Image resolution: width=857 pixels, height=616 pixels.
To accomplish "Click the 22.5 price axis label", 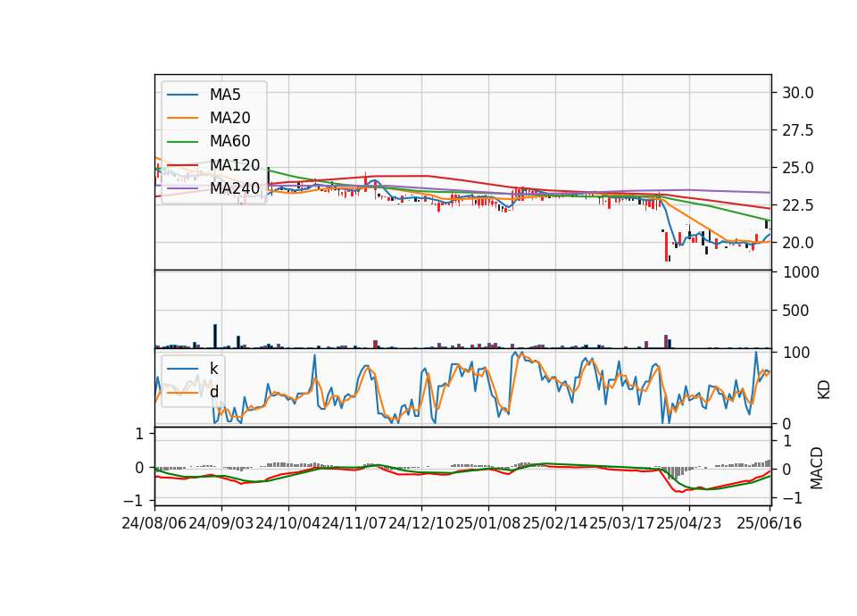I will [x=798, y=205].
